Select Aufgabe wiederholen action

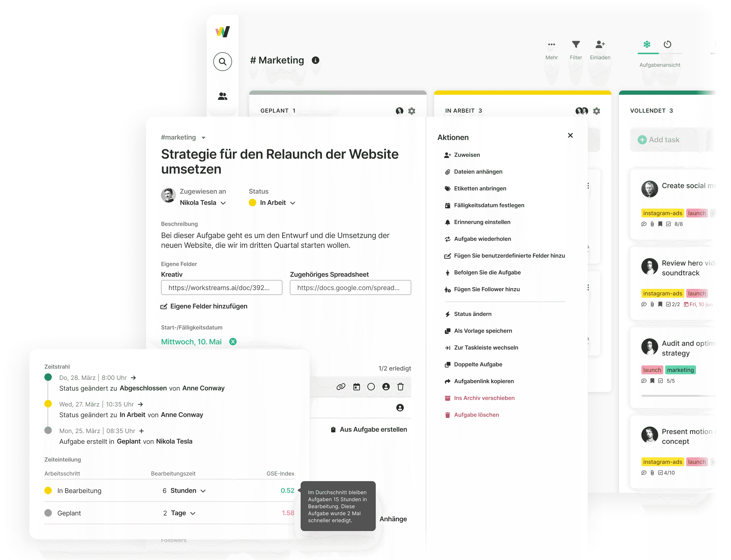coord(482,239)
